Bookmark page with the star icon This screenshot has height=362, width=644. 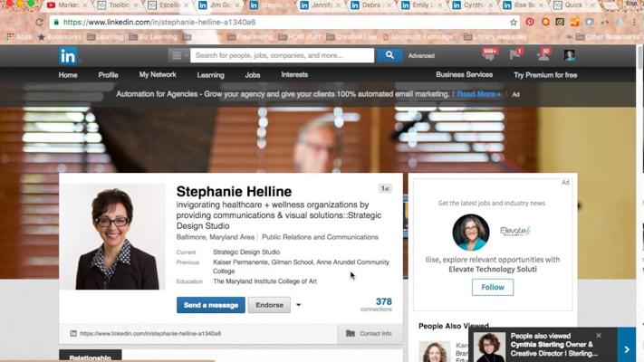click(514, 23)
